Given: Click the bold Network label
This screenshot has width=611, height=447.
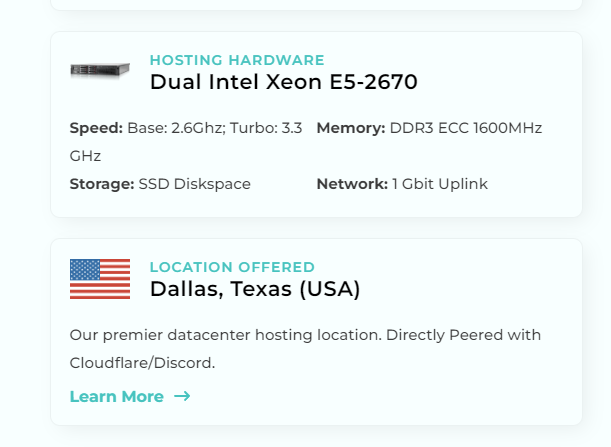Looking at the screenshot, I should coord(352,184).
